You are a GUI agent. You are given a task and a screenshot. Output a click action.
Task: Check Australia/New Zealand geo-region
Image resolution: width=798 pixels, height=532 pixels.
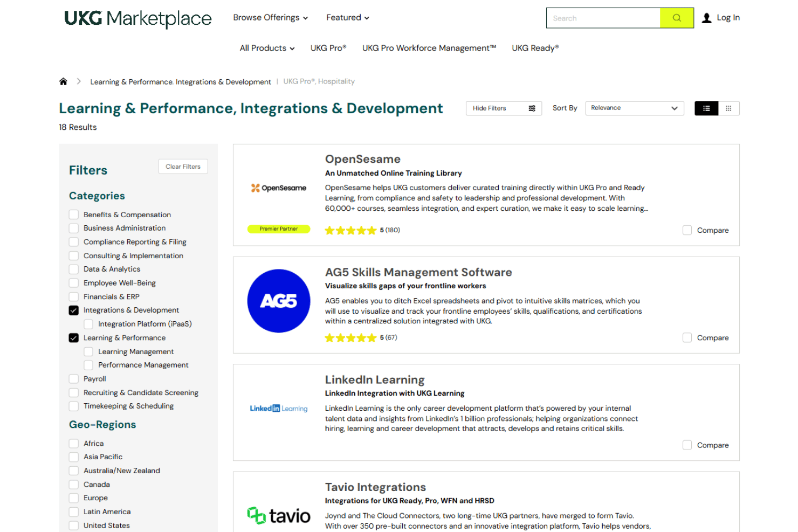[74, 471]
